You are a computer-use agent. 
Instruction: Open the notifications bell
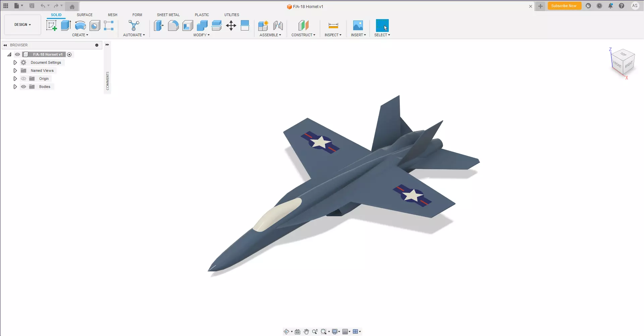[610, 6]
